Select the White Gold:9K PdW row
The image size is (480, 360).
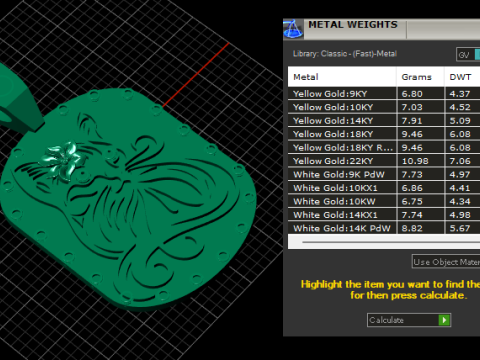point(384,174)
